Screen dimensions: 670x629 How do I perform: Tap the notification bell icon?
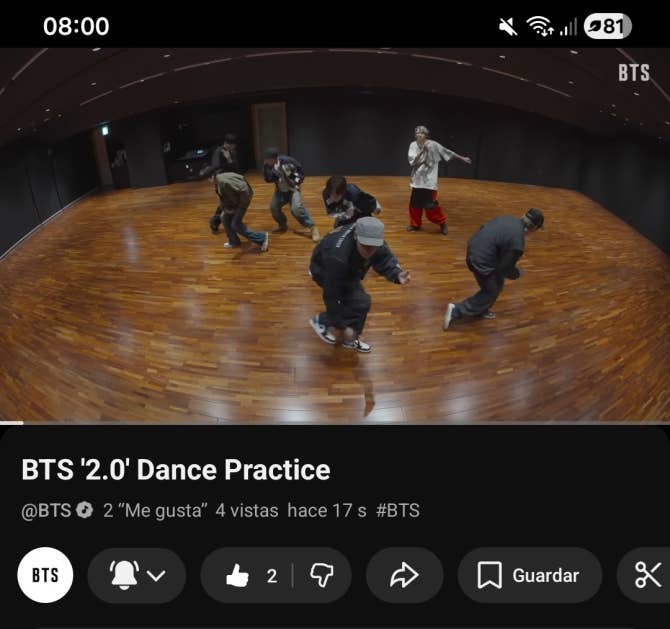124,575
